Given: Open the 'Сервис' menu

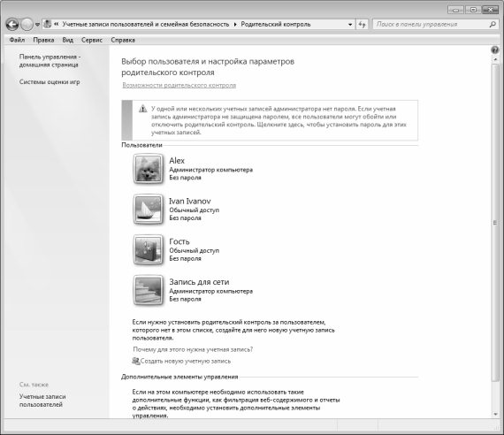Looking at the screenshot, I should click(x=92, y=40).
